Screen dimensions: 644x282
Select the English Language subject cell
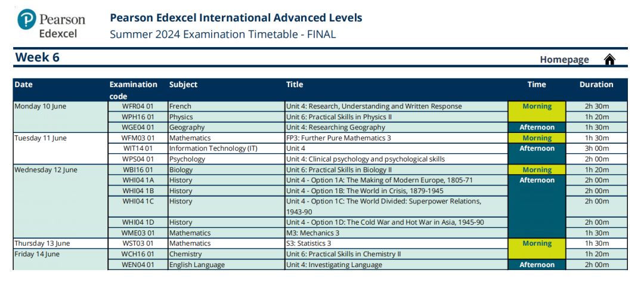[227, 265]
